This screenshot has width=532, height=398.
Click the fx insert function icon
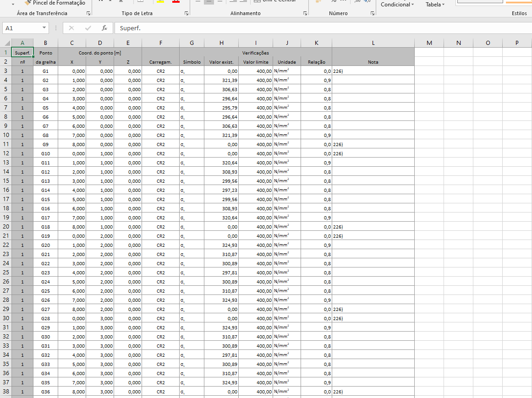click(104, 28)
